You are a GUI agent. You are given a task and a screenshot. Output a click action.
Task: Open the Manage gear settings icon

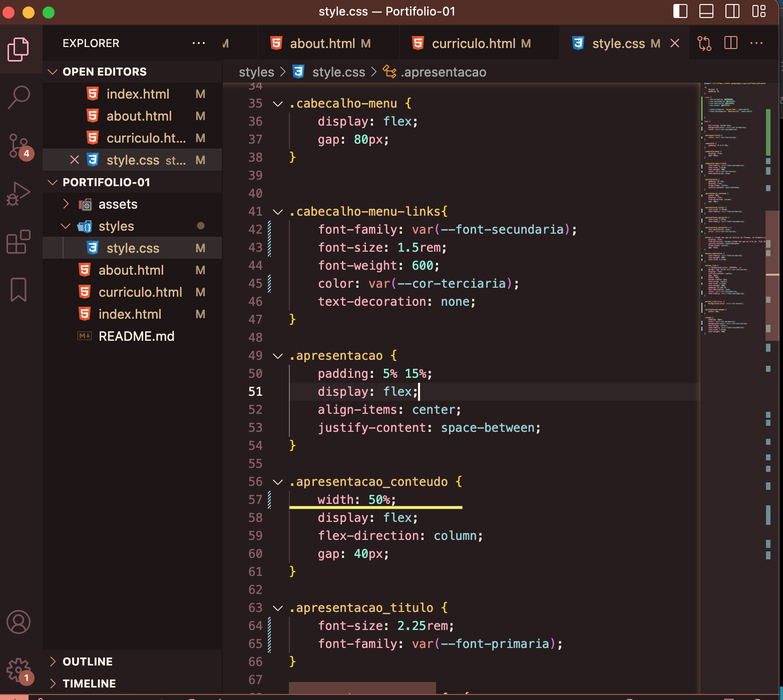click(x=20, y=670)
